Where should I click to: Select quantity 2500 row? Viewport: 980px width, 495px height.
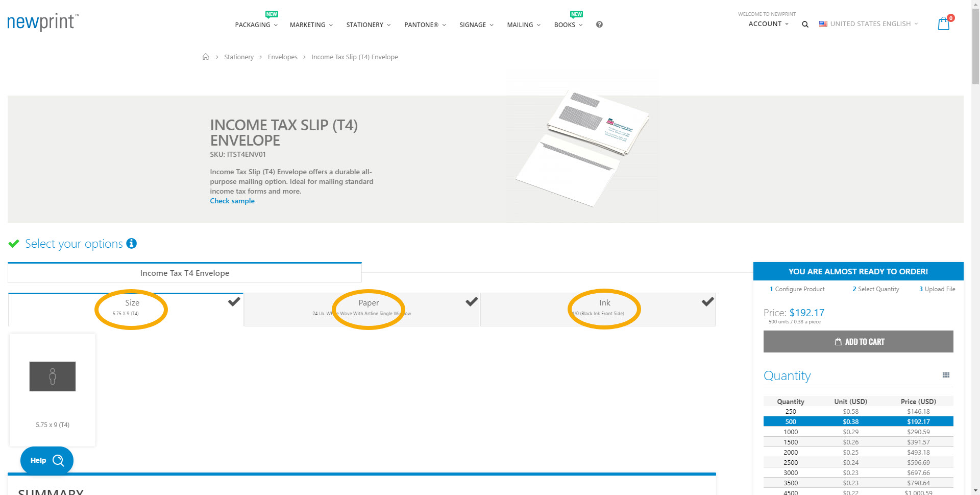858,462
